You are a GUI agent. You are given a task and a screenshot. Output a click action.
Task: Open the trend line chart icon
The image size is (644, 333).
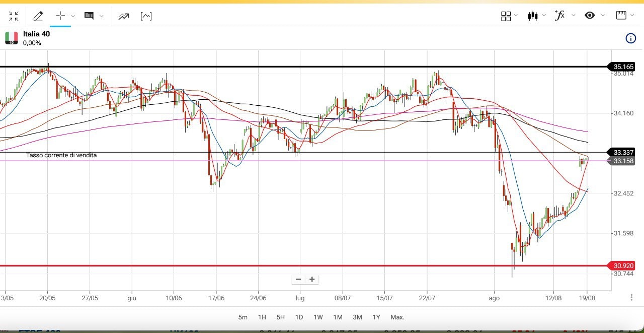[124, 16]
